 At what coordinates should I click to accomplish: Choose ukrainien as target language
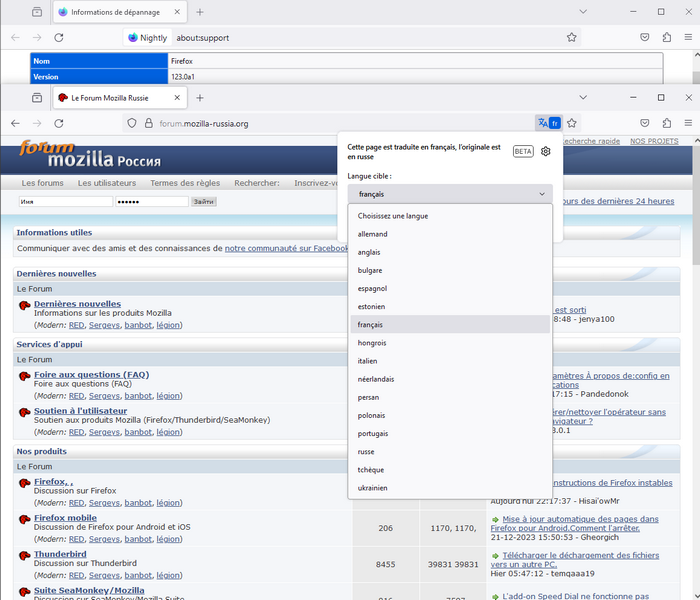coord(450,488)
